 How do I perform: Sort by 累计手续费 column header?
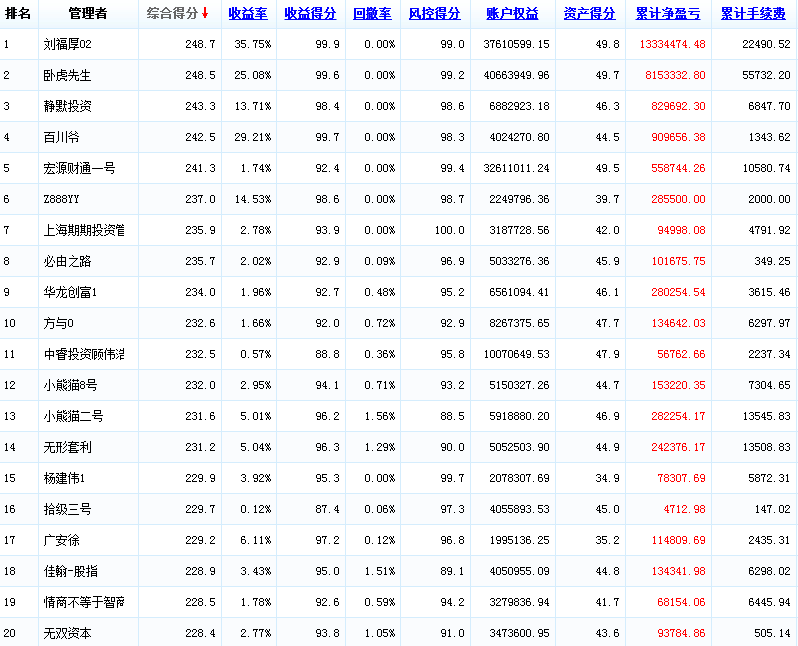754,14
